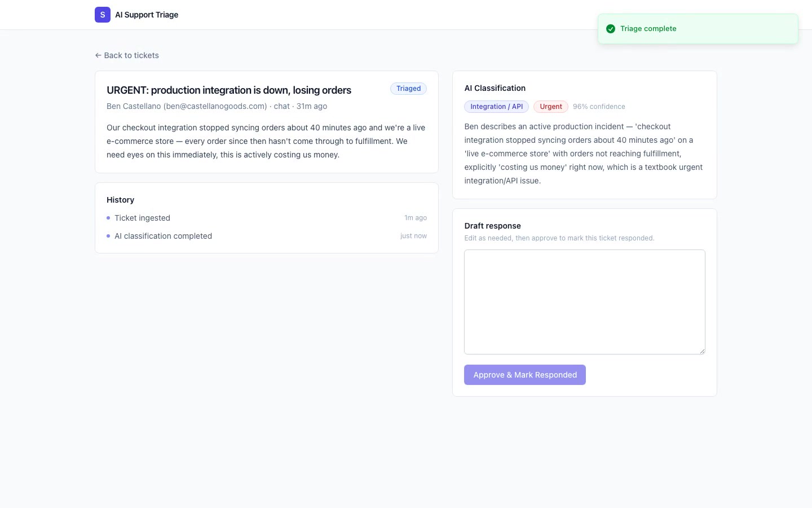Click the just now timestamp
812x508 pixels.
click(413, 236)
